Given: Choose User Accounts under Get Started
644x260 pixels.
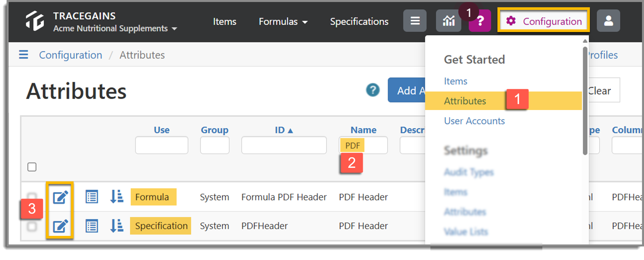Looking at the screenshot, I should [x=474, y=121].
